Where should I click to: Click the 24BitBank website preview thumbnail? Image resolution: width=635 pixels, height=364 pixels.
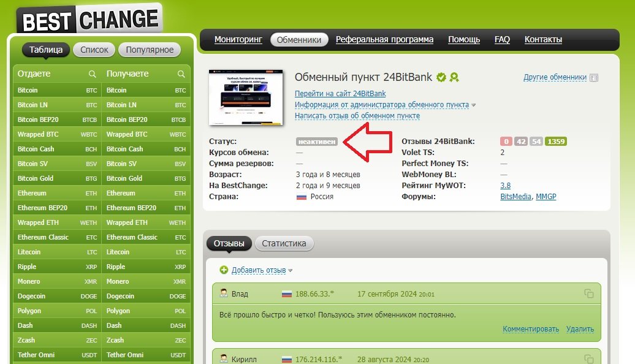(x=246, y=97)
